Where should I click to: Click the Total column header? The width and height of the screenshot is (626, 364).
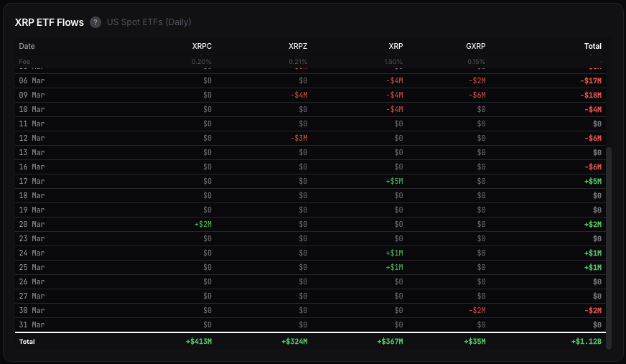tap(592, 46)
